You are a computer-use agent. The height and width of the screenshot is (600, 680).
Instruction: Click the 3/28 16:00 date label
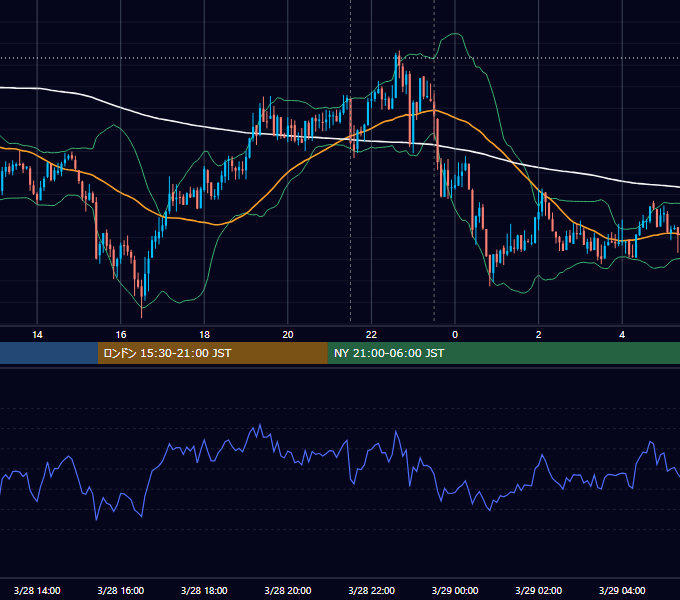point(121,590)
